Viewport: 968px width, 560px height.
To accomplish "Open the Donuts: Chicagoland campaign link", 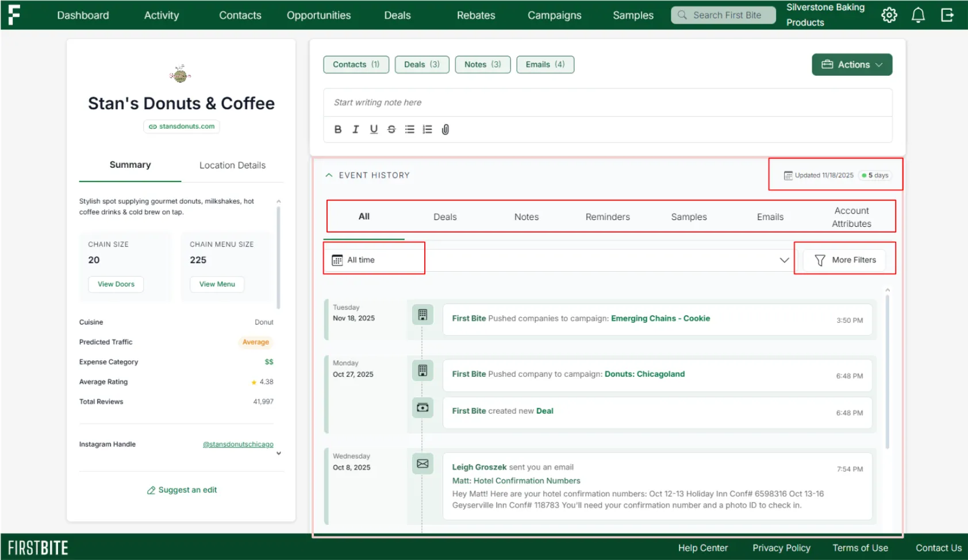I will tap(644, 374).
